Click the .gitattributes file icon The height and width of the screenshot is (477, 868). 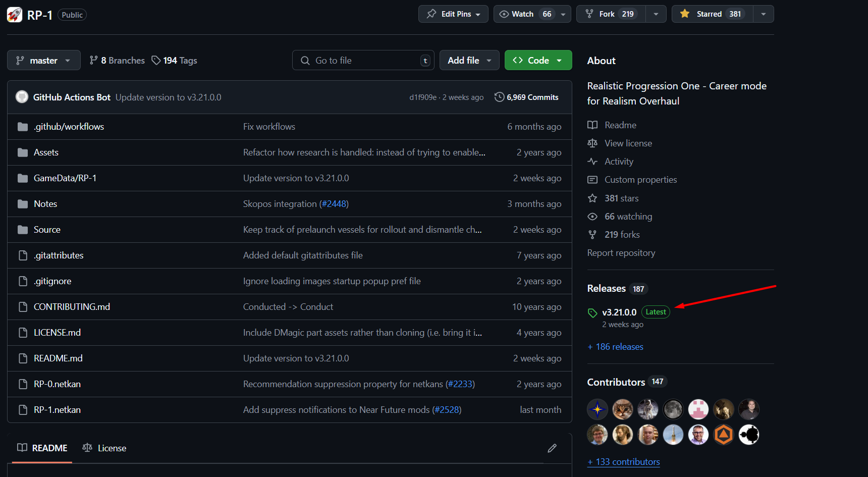click(22, 255)
